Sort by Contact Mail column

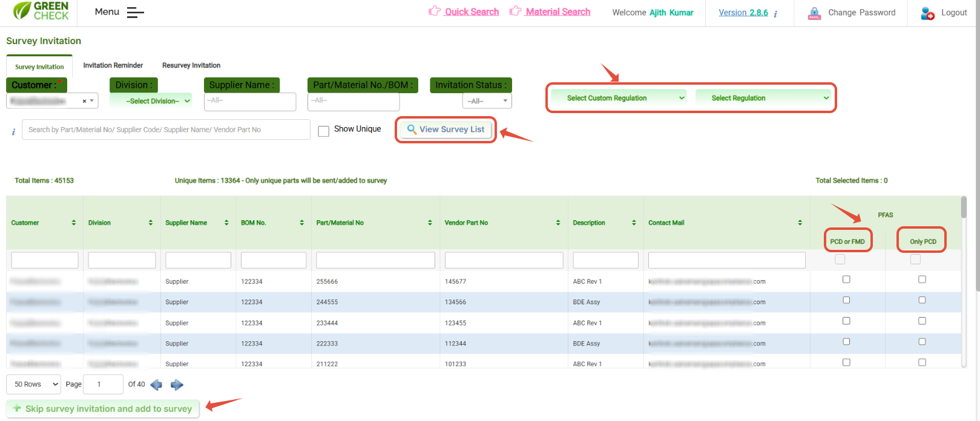pyautogui.click(x=800, y=223)
